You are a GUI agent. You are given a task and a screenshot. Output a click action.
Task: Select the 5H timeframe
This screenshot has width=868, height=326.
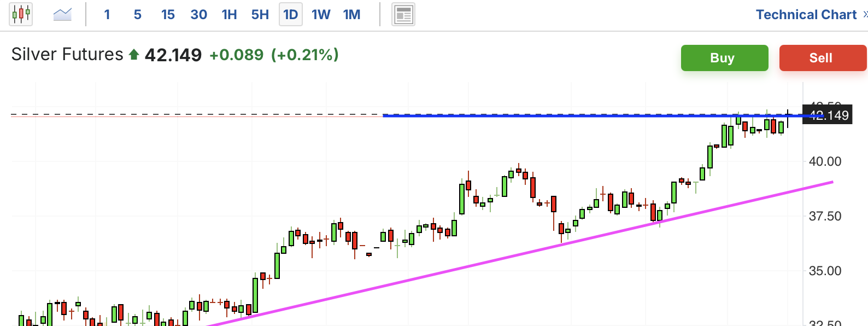260,15
